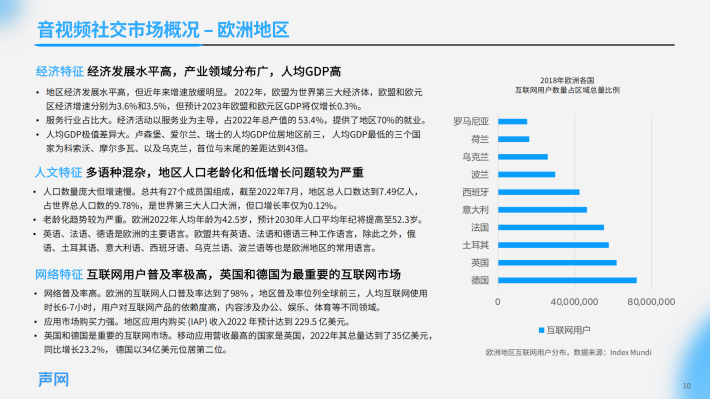Click page number 10 at bottom right
The height and width of the screenshot is (399, 710).
(686, 386)
